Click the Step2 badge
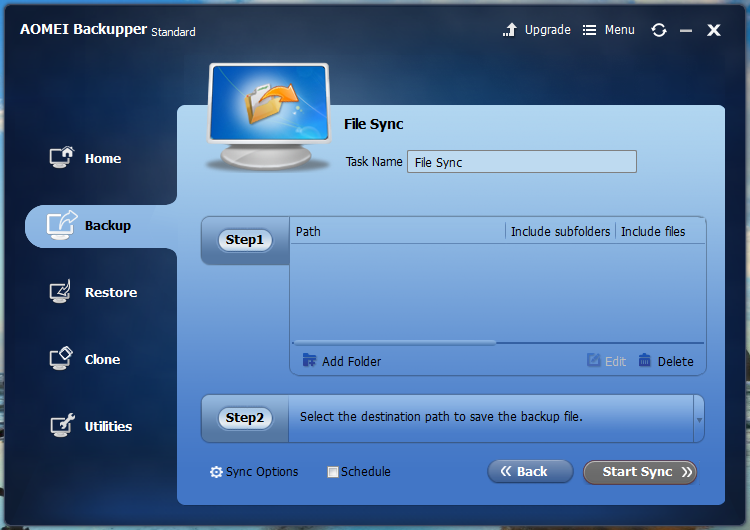Viewport: 750px width, 530px height. pyautogui.click(x=245, y=418)
